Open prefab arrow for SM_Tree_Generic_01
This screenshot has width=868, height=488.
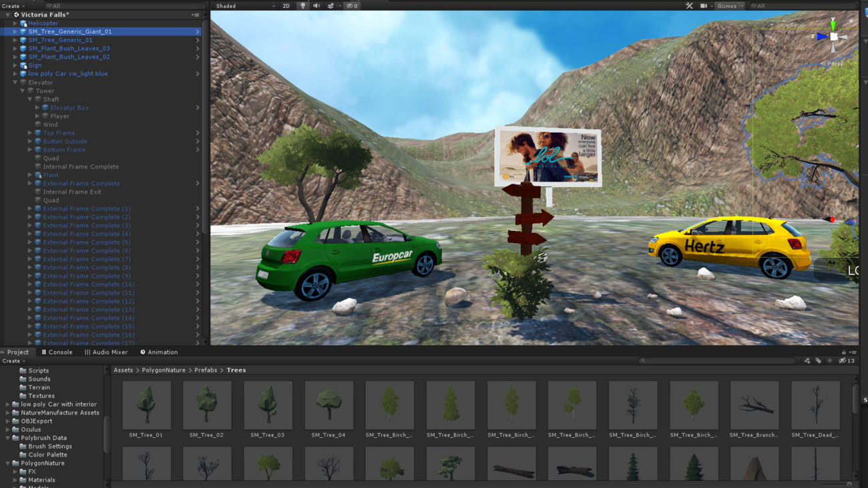point(198,40)
